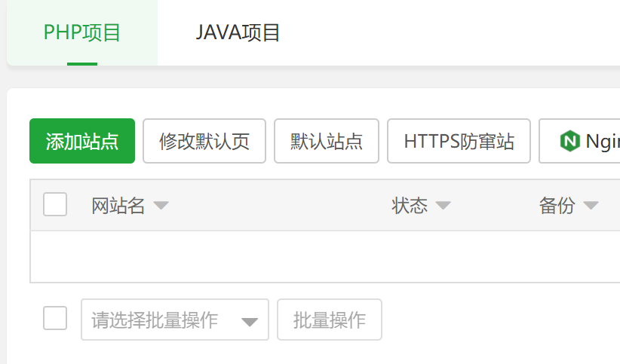Image resolution: width=620 pixels, height=364 pixels.
Task: Expand the 请选择批量操作 dropdown
Action: 175,320
